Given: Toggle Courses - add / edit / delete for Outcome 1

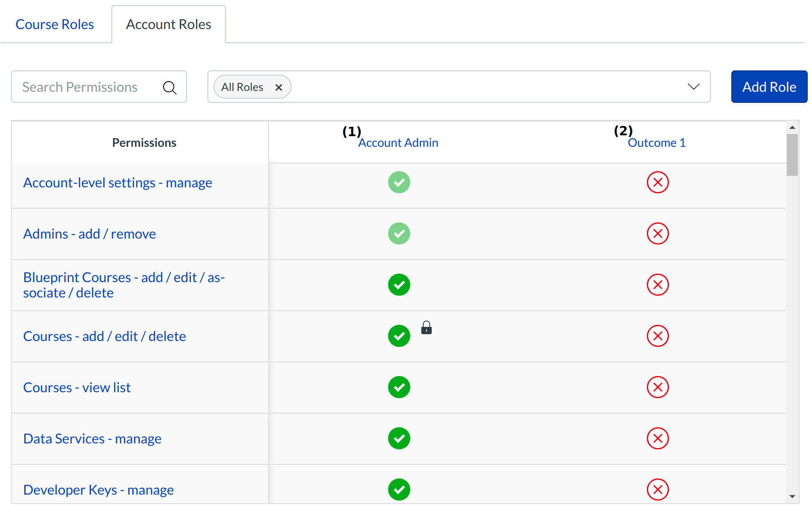Looking at the screenshot, I should click(x=657, y=336).
